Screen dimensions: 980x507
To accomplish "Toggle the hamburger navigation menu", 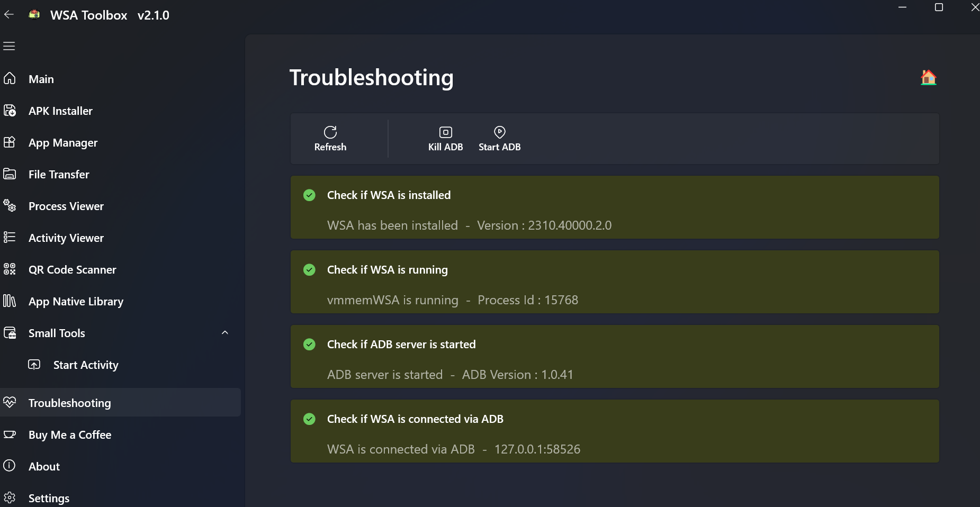I will click(9, 46).
